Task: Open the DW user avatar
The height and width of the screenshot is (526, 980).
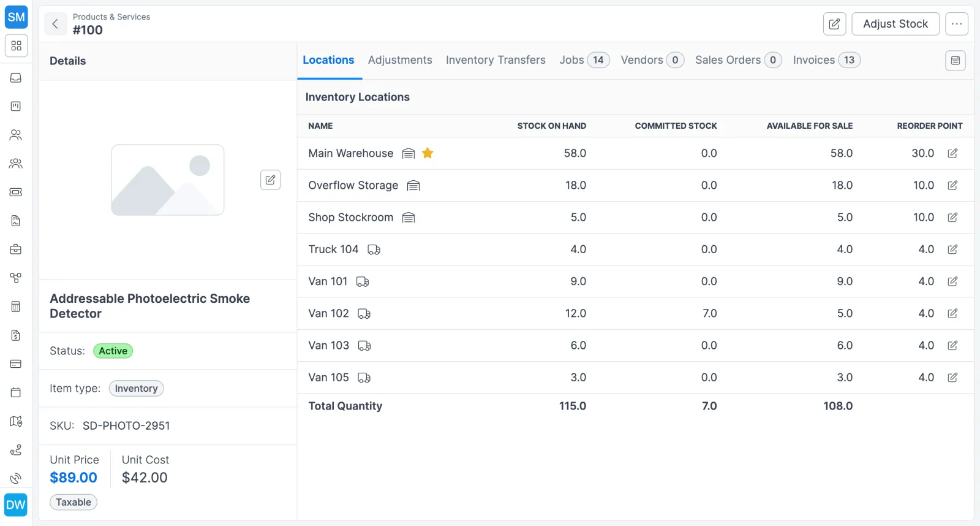Action: tap(16, 505)
